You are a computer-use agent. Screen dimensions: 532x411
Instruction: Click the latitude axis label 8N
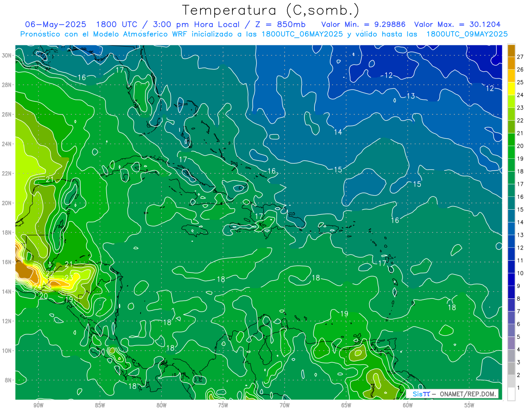coord(8,380)
